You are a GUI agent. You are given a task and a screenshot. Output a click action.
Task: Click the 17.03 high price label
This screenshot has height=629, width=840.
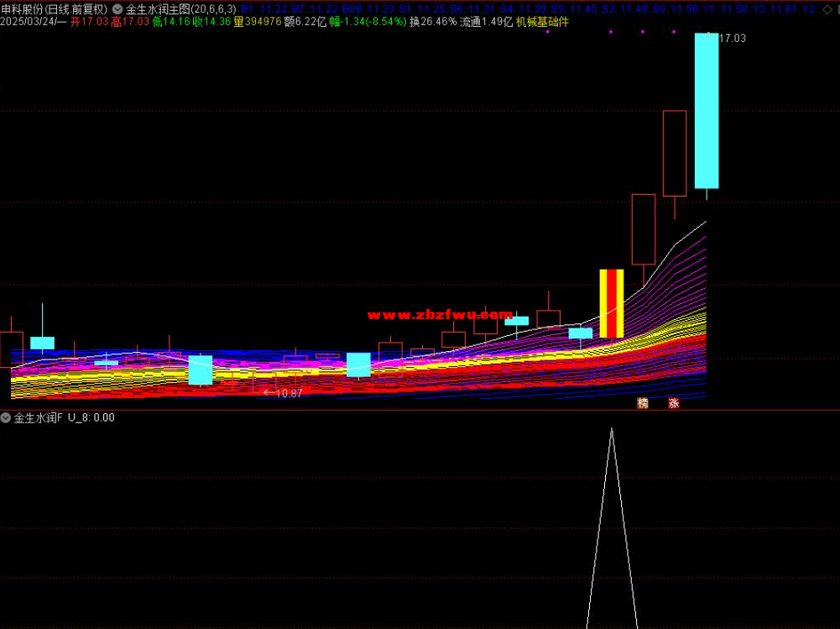tap(732, 38)
